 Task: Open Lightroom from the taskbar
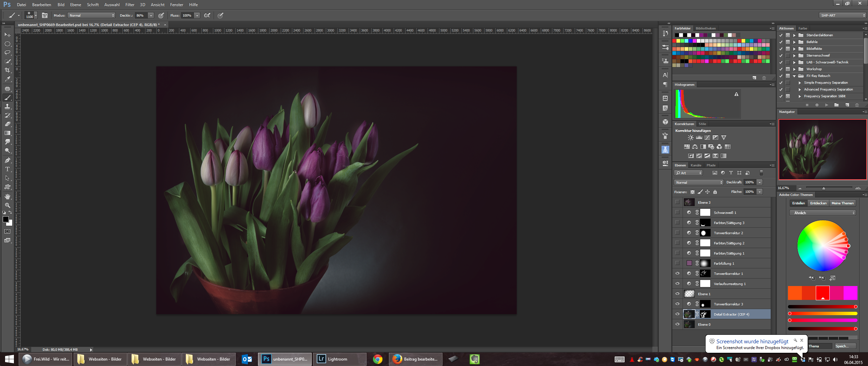coord(340,359)
